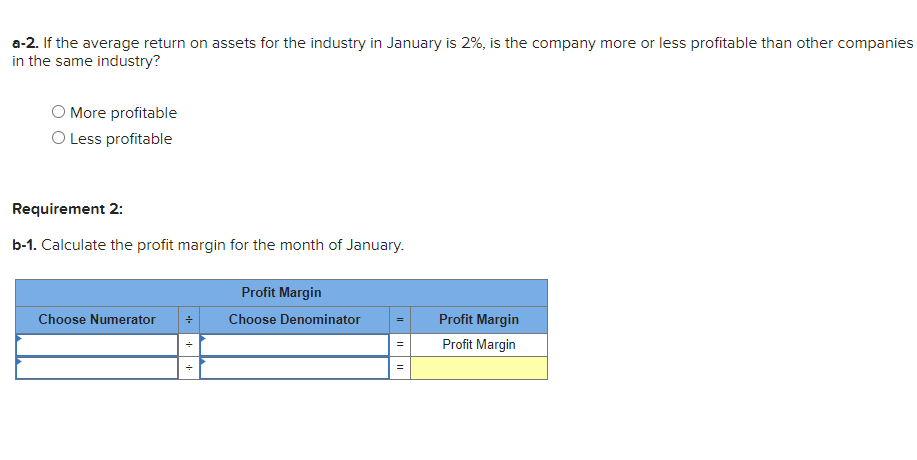Click the equals sign in the first data row
Viewport: 917px width, 460px height.
pyautogui.click(x=400, y=345)
